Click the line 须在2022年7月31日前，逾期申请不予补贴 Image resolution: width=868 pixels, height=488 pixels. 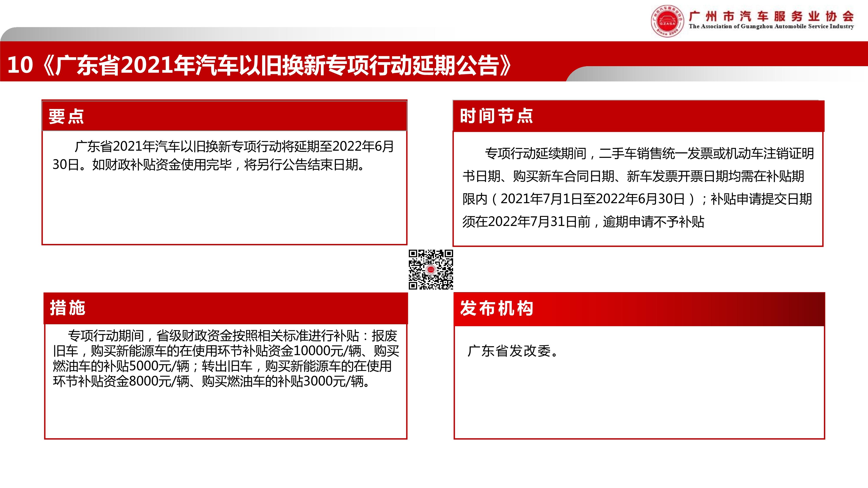click(x=583, y=222)
